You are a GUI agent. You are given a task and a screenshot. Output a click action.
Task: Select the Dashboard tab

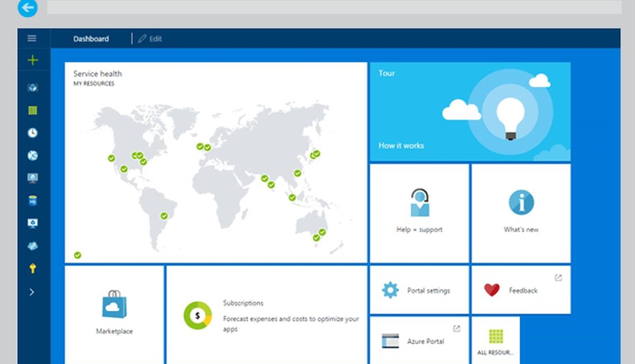tap(91, 39)
